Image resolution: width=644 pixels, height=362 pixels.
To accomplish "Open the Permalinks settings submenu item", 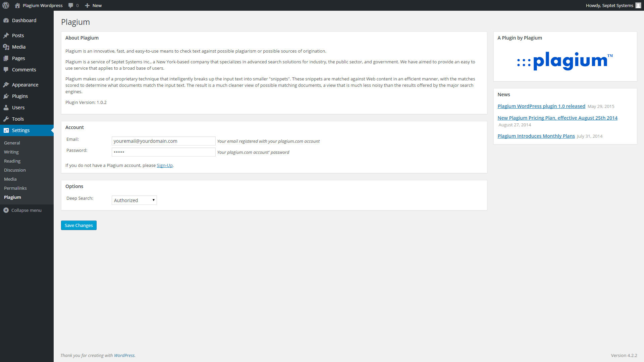I will coord(15,188).
